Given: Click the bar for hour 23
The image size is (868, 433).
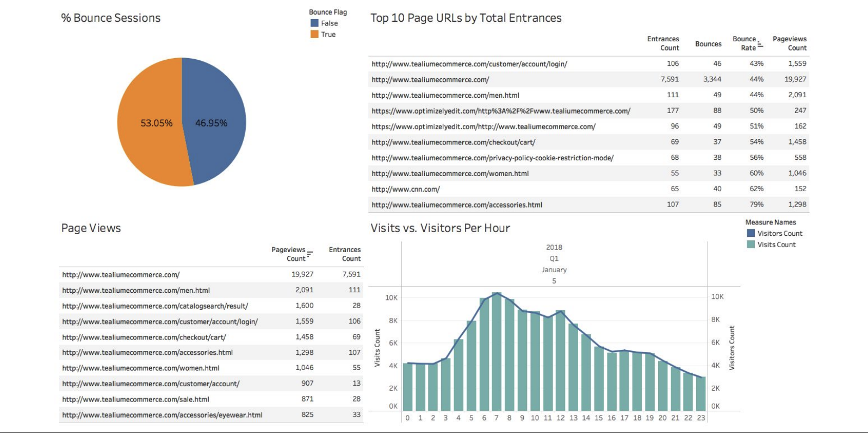Looking at the screenshot, I should [701, 394].
